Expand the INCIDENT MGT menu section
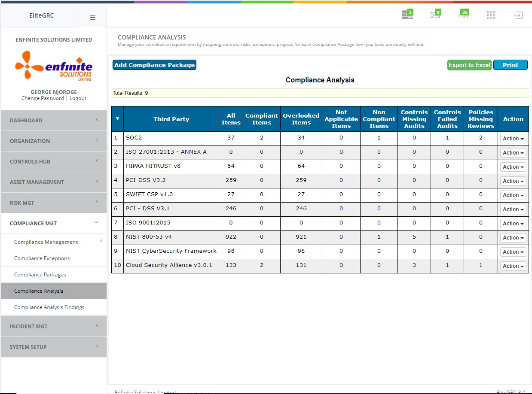 pos(54,326)
